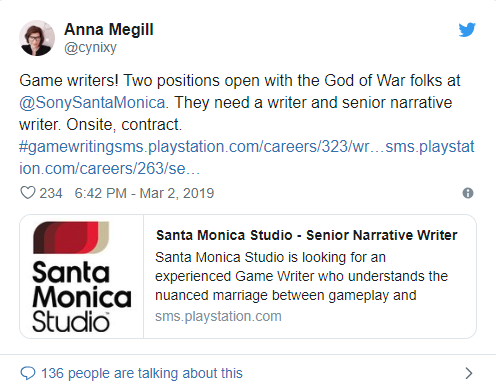Open the #gamewriting hashtag
Viewport: 496px width, 388px height.
[x=67, y=147]
